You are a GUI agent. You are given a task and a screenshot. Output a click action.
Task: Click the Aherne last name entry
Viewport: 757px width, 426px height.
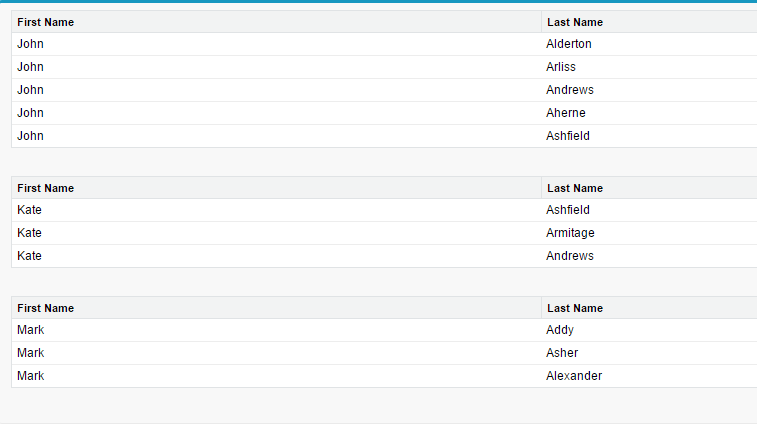pos(649,113)
